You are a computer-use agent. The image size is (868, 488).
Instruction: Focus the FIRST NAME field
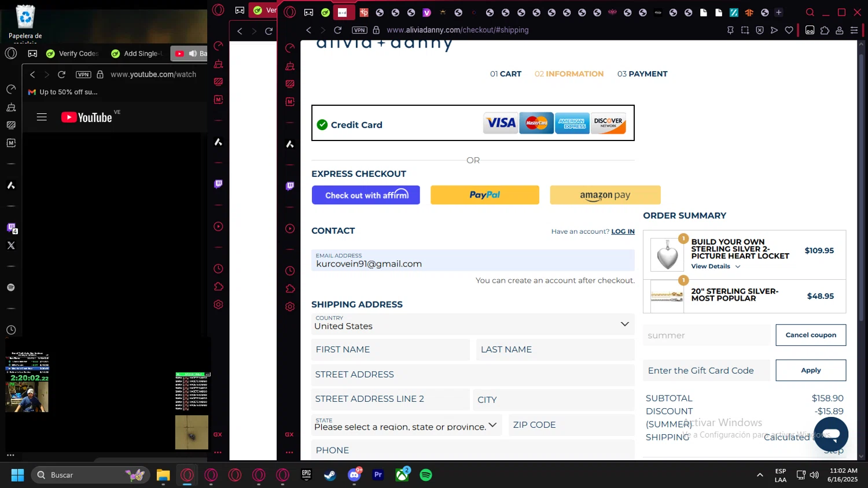(391, 349)
